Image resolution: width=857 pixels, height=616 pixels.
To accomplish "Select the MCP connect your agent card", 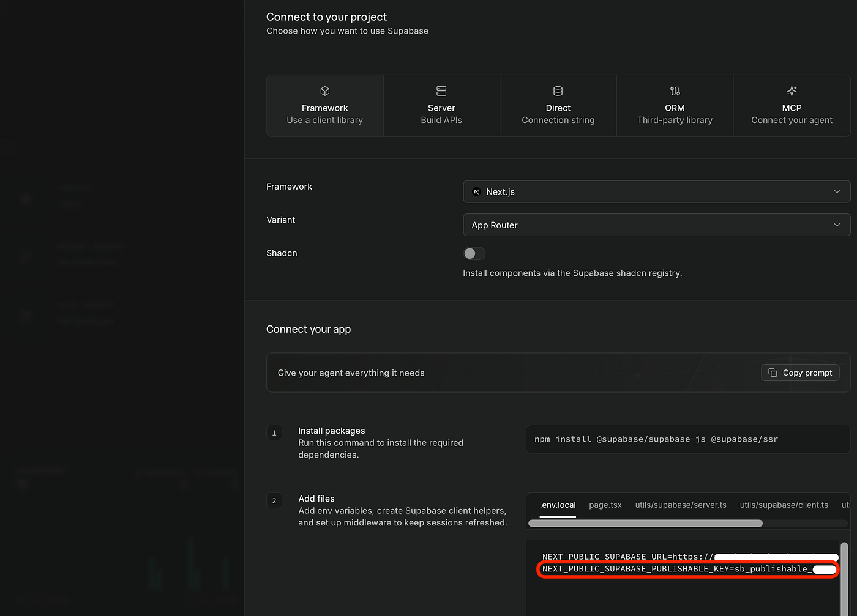I will [792, 106].
